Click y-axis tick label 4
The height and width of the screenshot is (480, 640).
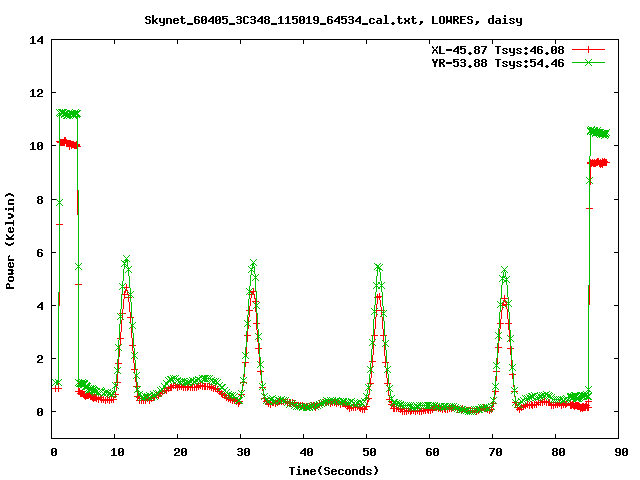coord(40,306)
